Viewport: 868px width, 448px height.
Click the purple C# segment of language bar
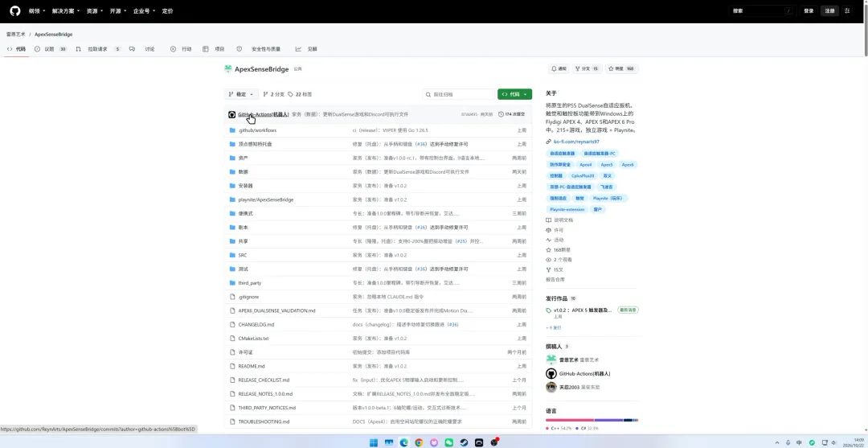pyautogui.click(x=609, y=420)
